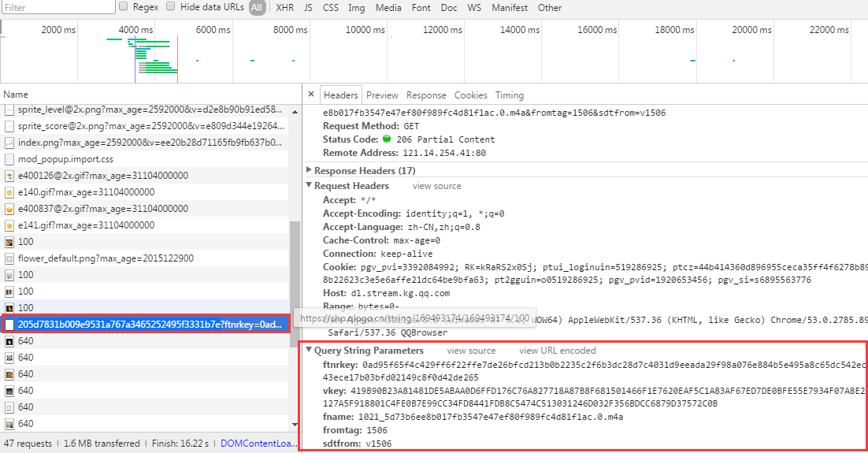The image size is (868, 453).
Task: Click file icon of sprite_score@2x.png
Action: [x=9, y=126]
